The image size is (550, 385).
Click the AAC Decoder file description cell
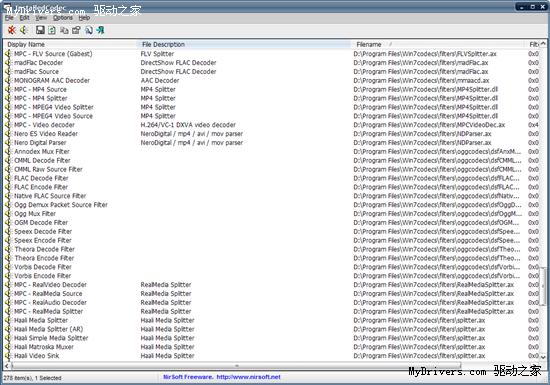[160, 80]
